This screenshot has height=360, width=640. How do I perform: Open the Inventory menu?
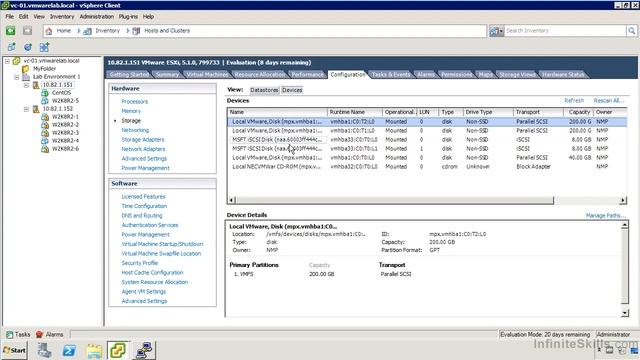tap(62, 17)
